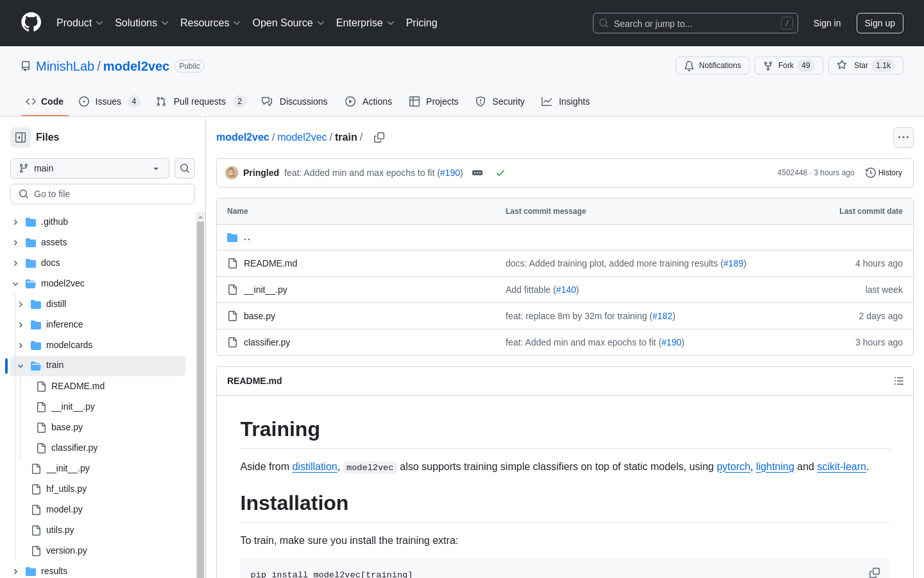Expand the distill folder
Viewport: 924px width, 578px height.
21,304
